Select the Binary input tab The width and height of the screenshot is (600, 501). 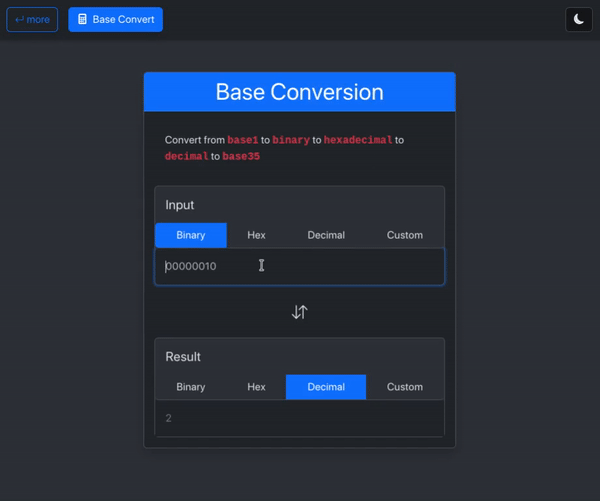(191, 235)
